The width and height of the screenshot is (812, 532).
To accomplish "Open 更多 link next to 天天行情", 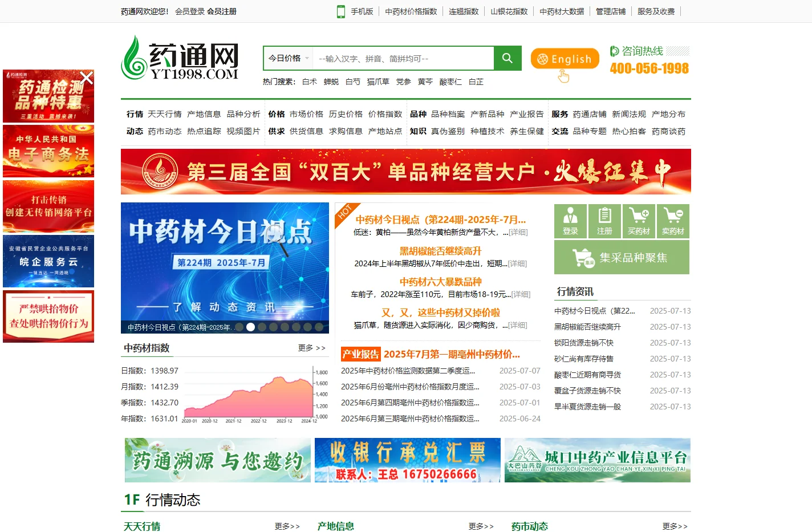I will pos(287,526).
